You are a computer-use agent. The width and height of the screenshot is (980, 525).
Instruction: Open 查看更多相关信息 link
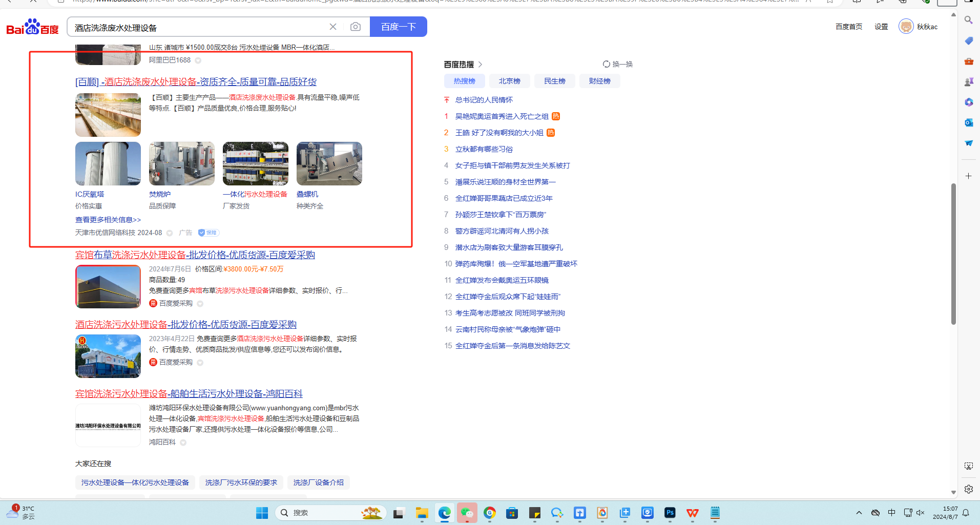(x=108, y=220)
